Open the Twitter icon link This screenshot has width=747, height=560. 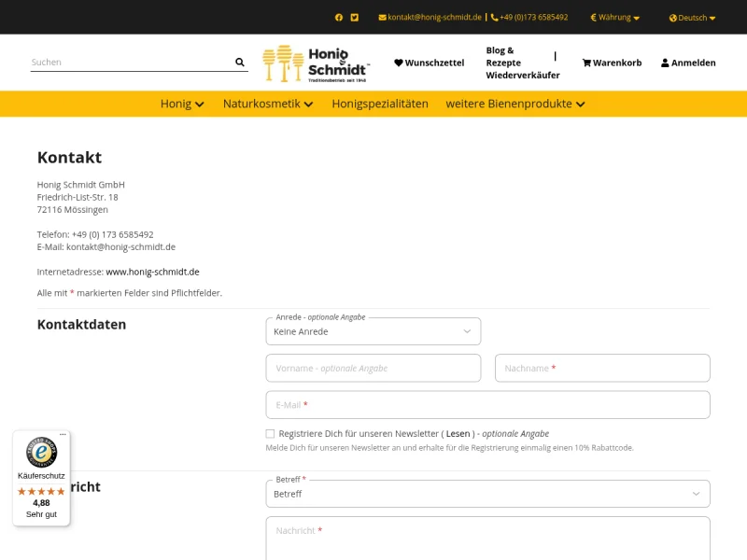[x=355, y=17]
